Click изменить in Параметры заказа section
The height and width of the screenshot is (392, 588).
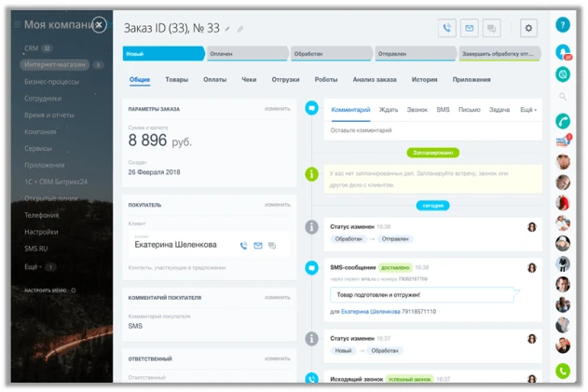coord(277,109)
